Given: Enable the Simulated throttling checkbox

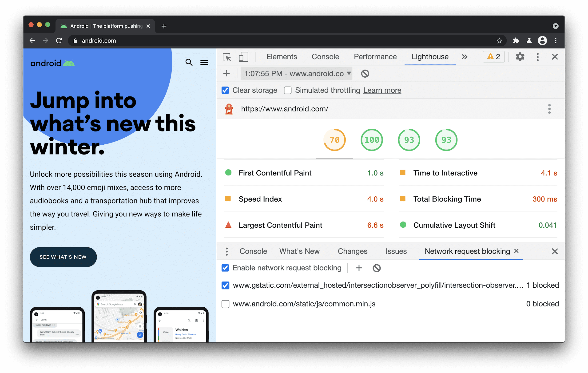Looking at the screenshot, I should 287,91.
